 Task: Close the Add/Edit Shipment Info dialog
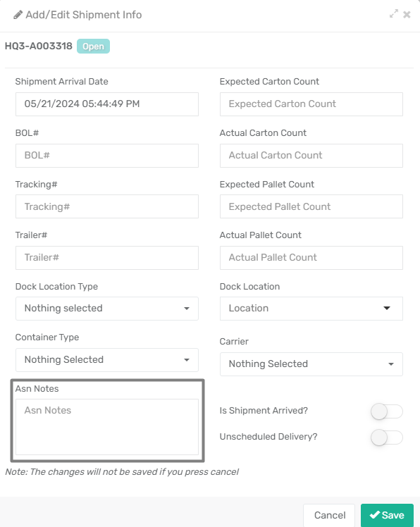tap(407, 15)
